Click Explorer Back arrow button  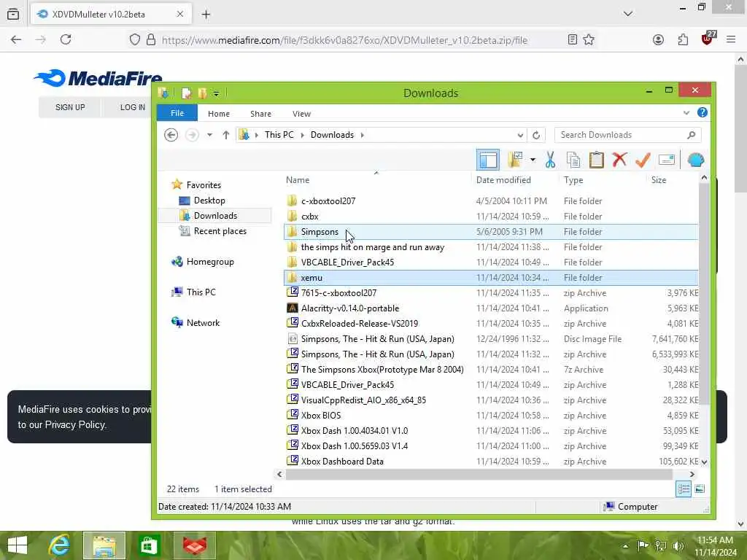[171, 135]
